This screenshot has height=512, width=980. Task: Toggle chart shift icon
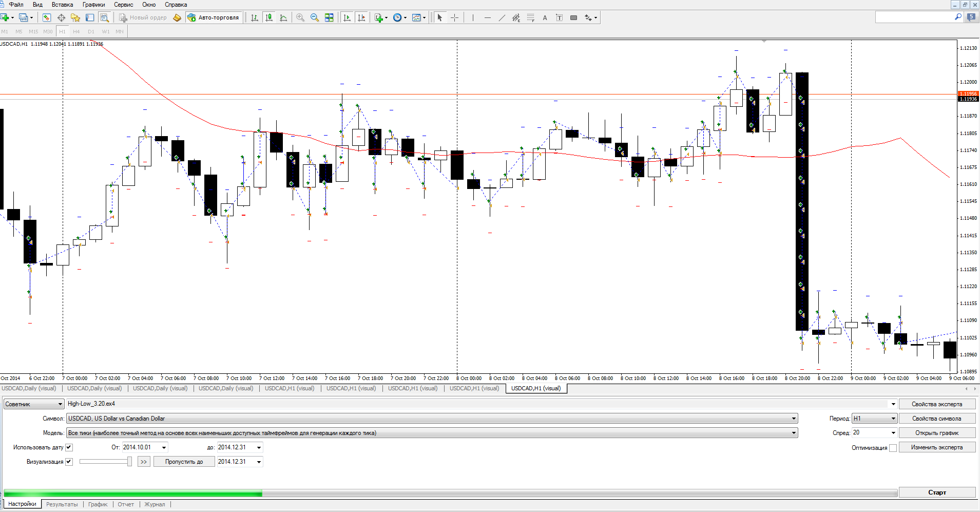tap(361, 17)
